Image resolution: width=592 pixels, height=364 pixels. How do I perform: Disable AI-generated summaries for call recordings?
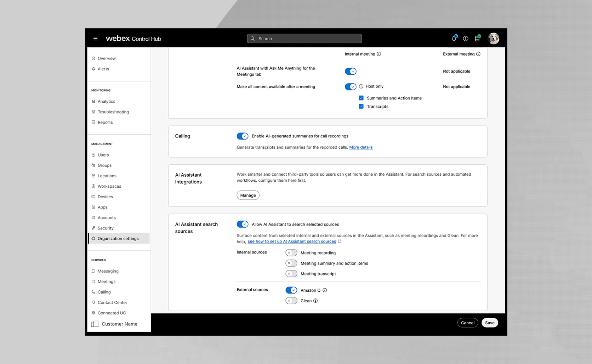click(x=243, y=136)
